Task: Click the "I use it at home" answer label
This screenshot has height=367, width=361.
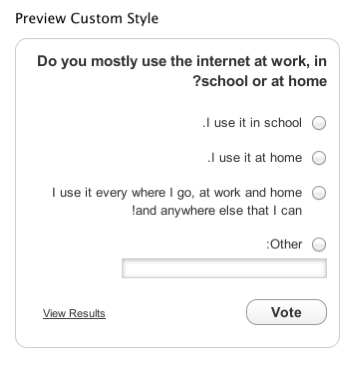Action: [x=255, y=157]
